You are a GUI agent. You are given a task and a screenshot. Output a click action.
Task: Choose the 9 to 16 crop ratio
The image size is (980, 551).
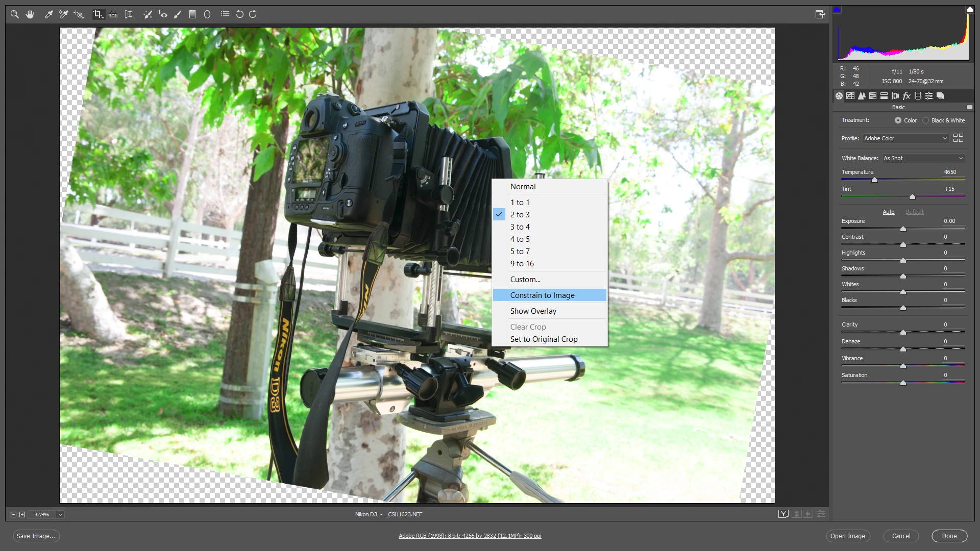(522, 264)
